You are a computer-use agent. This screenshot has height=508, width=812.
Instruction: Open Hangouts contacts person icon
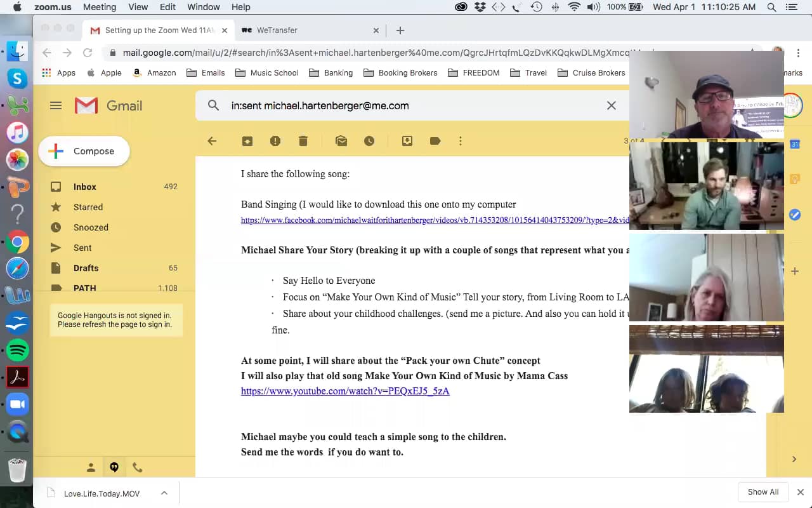point(91,467)
